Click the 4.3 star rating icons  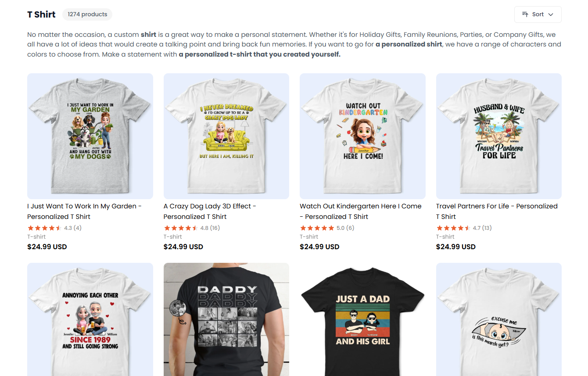tap(44, 228)
